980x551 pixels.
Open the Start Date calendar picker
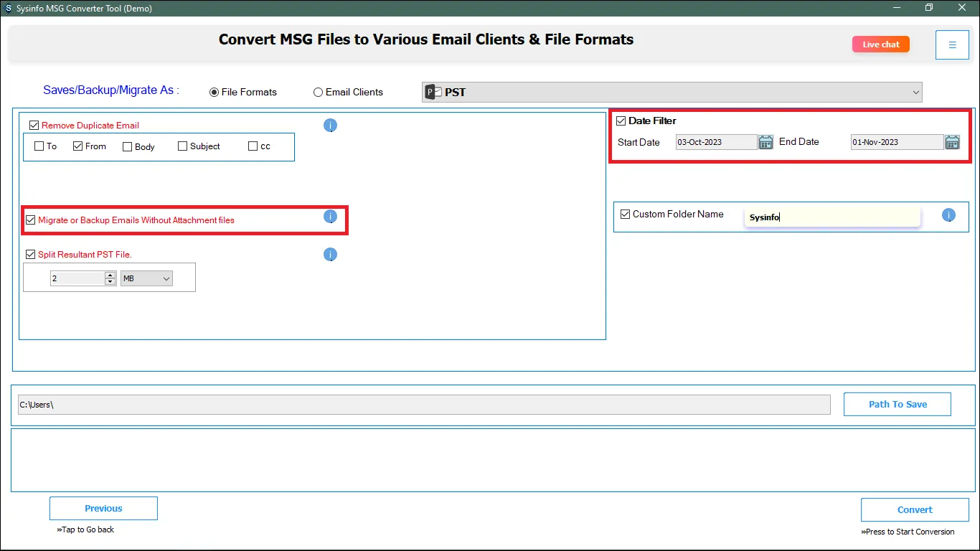[x=765, y=142]
